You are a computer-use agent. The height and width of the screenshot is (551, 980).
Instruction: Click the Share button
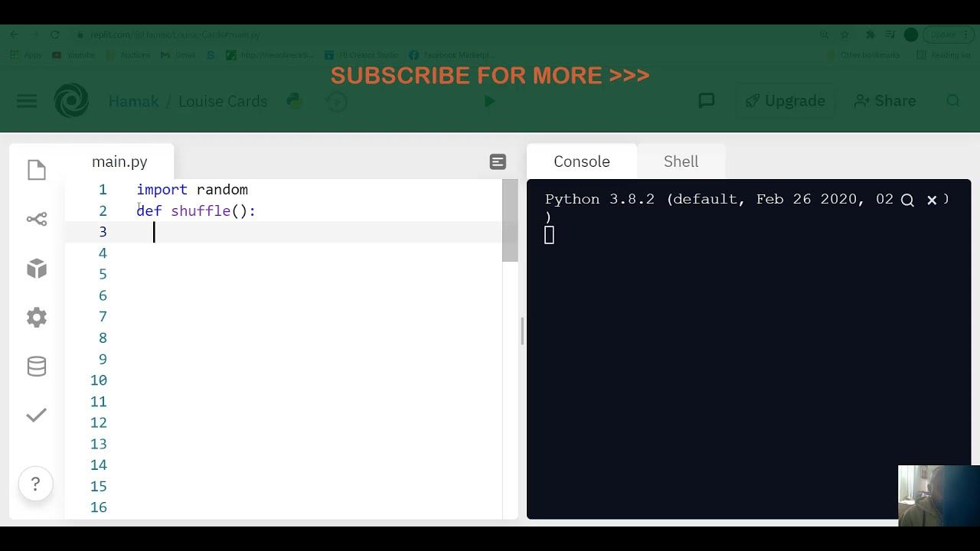pos(885,101)
